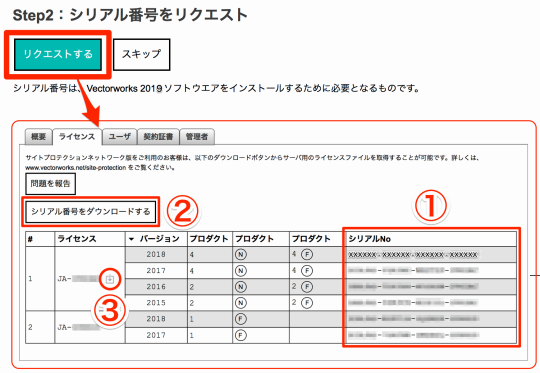Click シリアル番号をダウンロードする button
This screenshot has height=373, width=540.
click(x=91, y=211)
